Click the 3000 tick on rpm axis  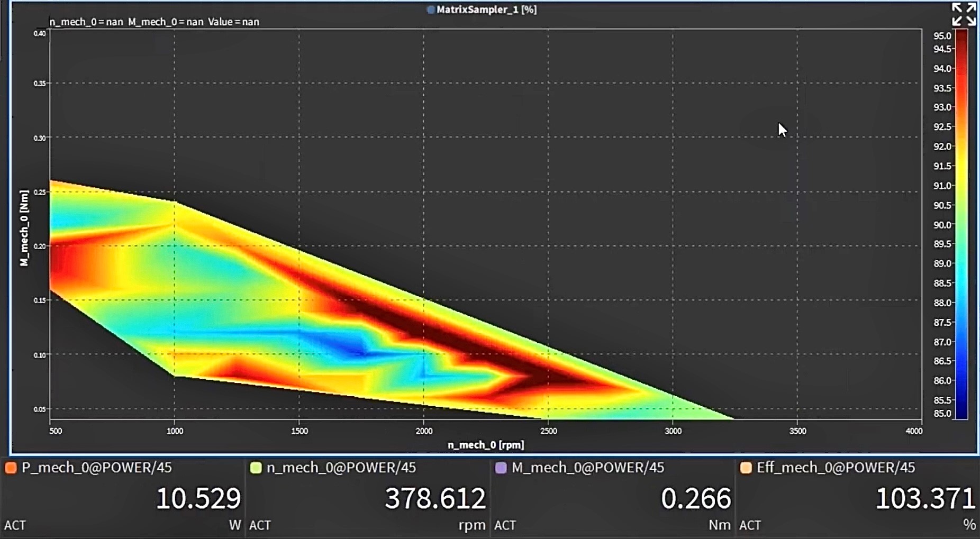click(673, 431)
